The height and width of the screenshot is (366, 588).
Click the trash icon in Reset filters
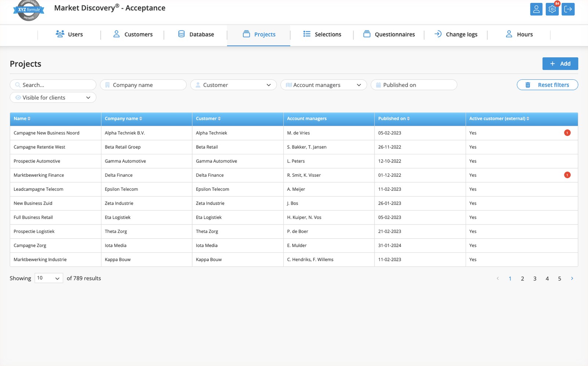click(528, 85)
